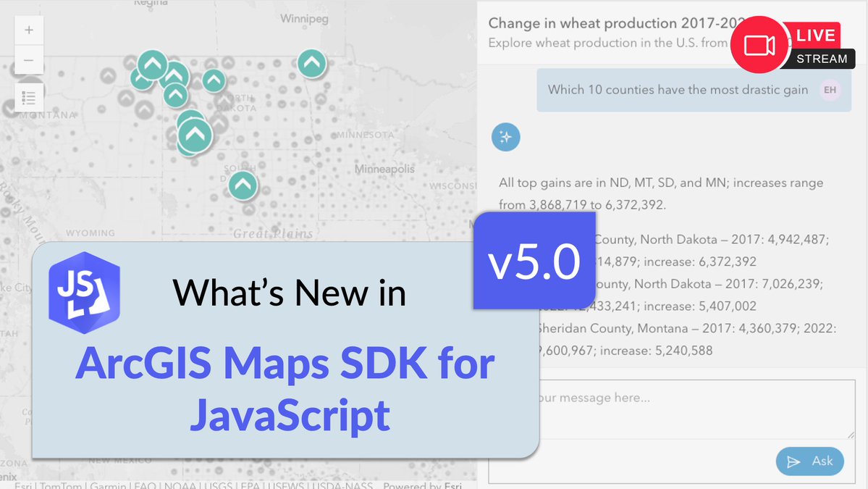Click the EH user avatar badge
868x489 pixels.
tap(830, 90)
